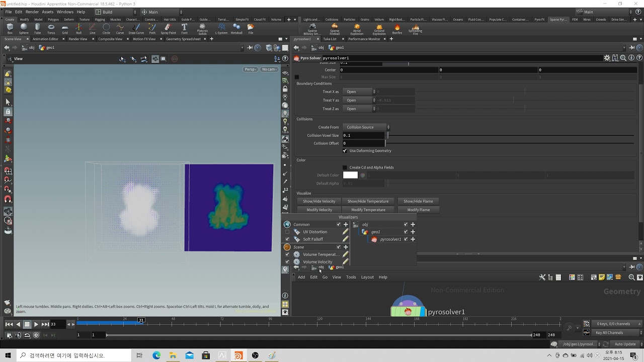Click the Modify Flame button
The height and width of the screenshot is (362, 644).
[418, 210]
